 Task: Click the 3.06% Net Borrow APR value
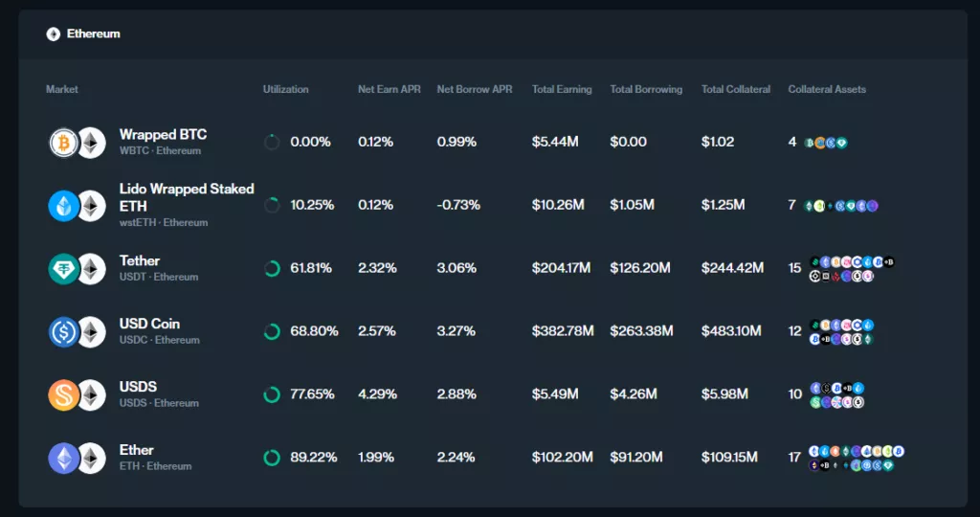click(457, 268)
